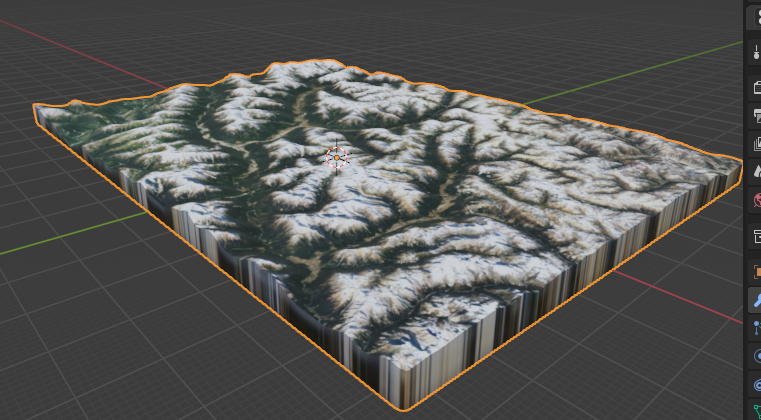Screen dimensions: 761x420
Task: Click the active Modifiers wrench tab
Action: [755, 299]
